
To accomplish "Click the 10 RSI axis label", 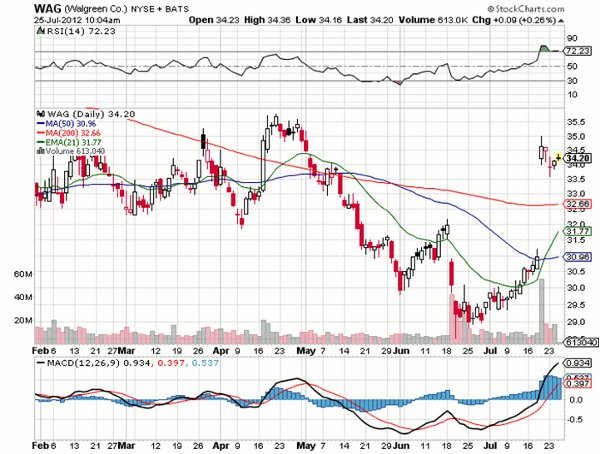I will point(572,94).
